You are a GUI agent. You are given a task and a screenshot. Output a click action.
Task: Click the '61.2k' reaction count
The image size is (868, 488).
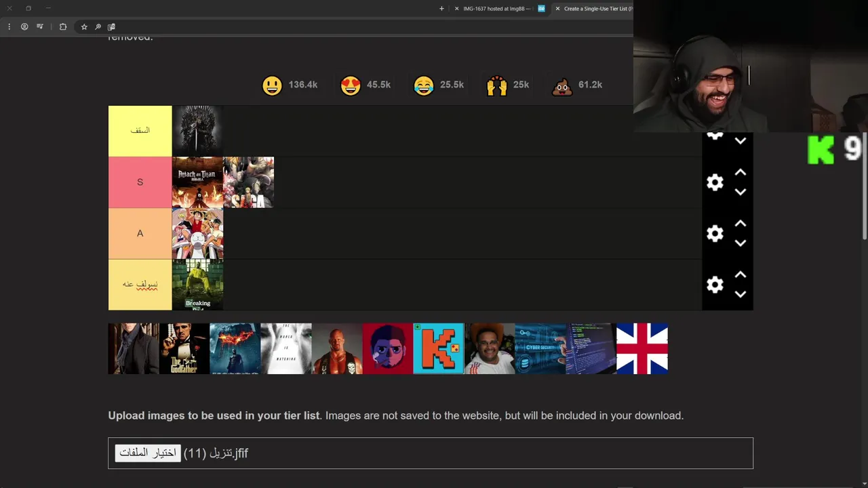(590, 85)
